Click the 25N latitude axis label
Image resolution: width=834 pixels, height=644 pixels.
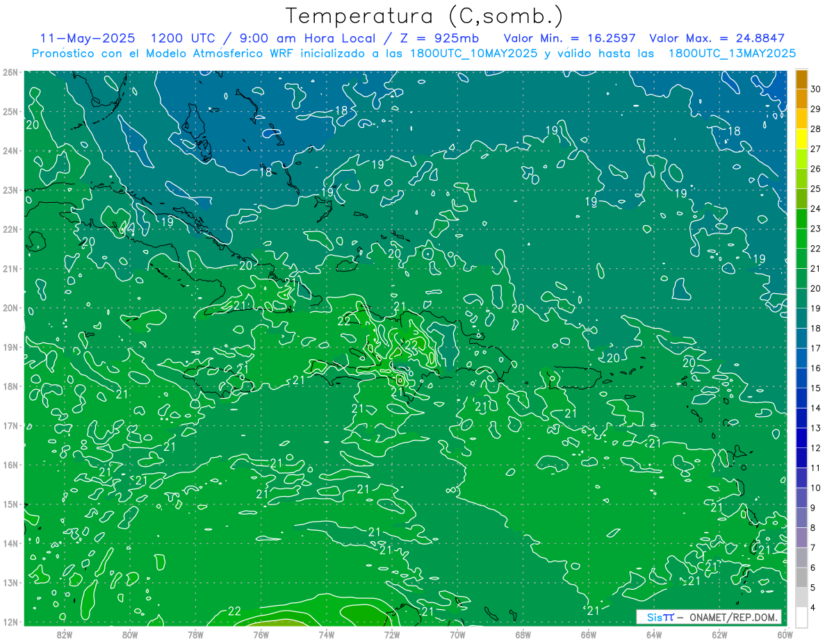pyautogui.click(x=10, y=111)
